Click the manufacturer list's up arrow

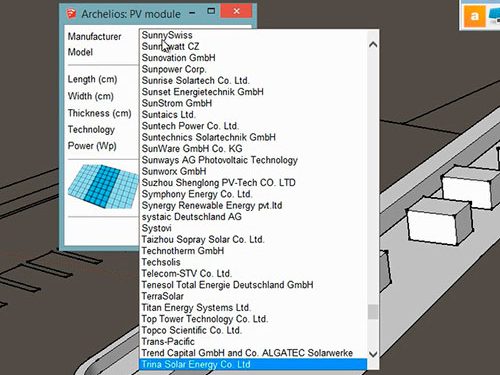(373, 44)
